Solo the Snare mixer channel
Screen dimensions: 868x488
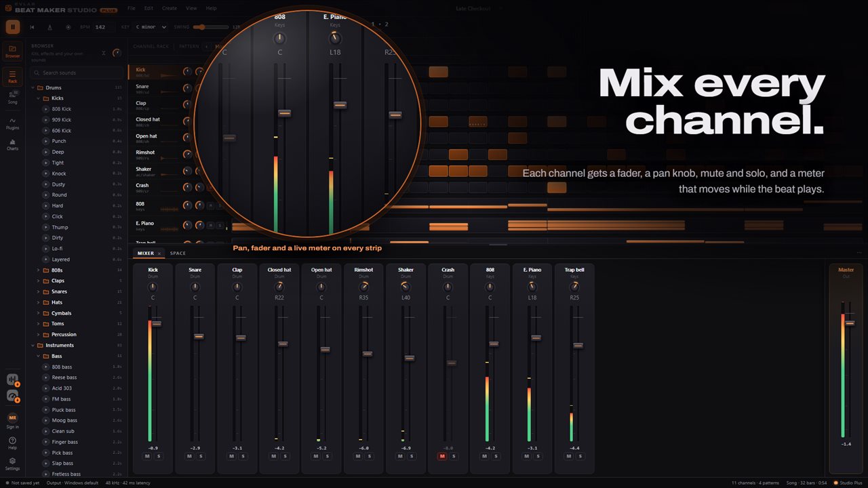[x=201, y=456]
